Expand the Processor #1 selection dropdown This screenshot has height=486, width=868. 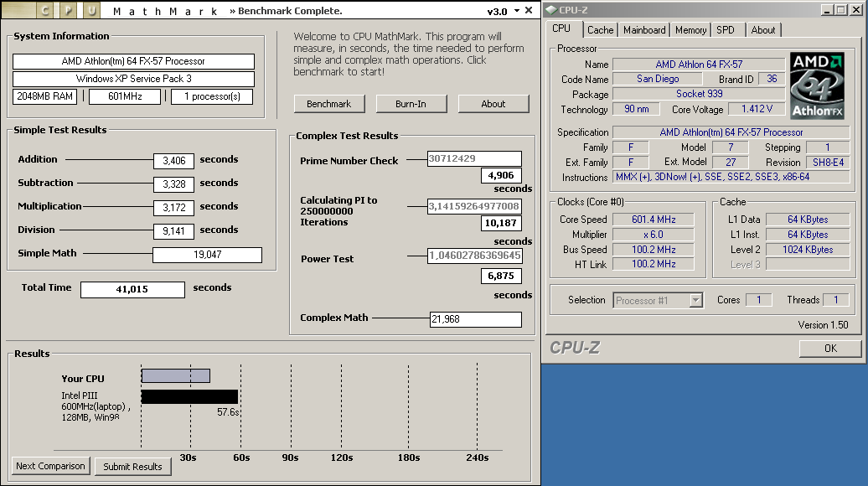coord(695,300)
